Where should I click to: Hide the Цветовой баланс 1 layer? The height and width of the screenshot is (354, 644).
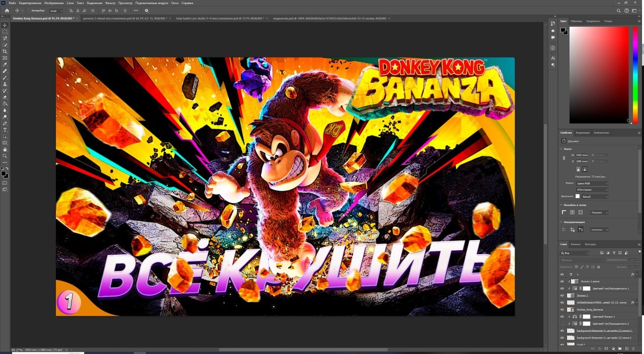point(562,317)
